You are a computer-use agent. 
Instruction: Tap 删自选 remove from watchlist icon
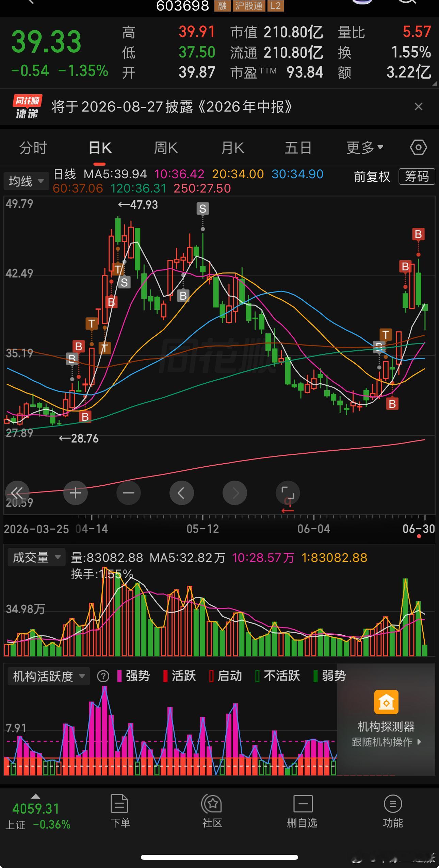(x=303, y=804)
